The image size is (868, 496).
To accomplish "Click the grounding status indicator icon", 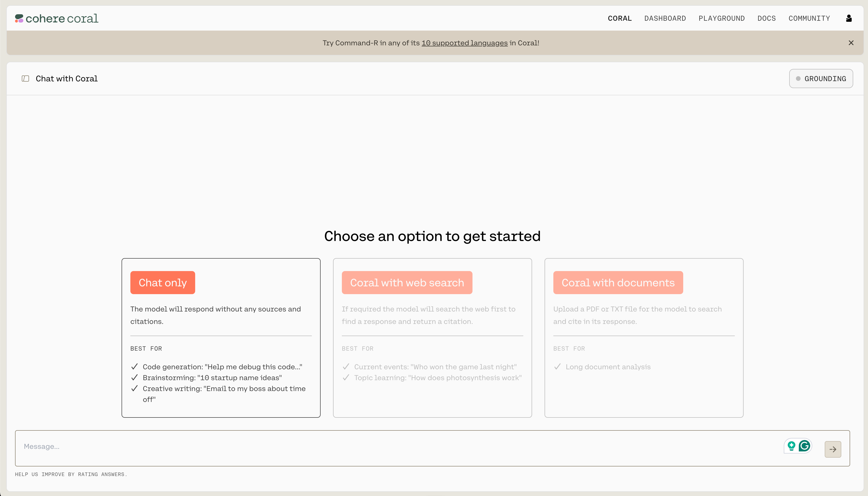I will pyautogui.click(x=799, y=78).
